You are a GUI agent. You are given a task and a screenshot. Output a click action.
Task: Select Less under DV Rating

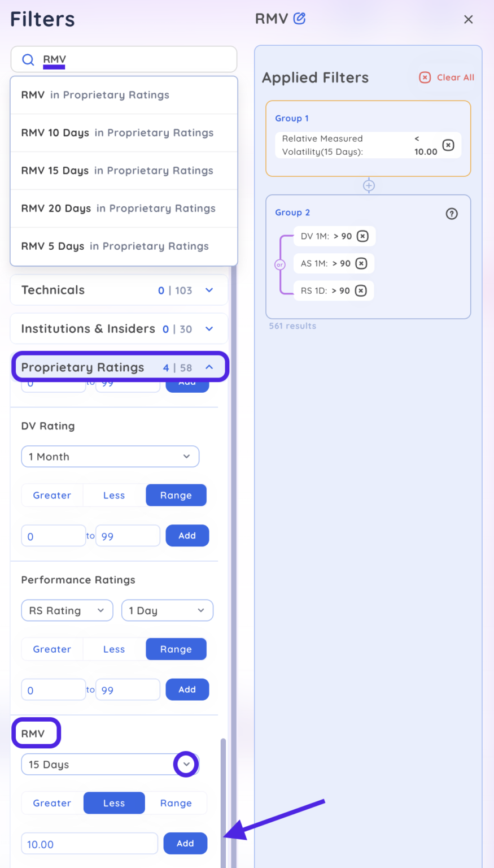[114, 496]
